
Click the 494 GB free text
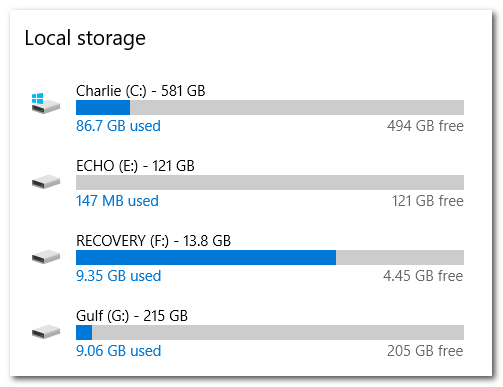point(425,126)
